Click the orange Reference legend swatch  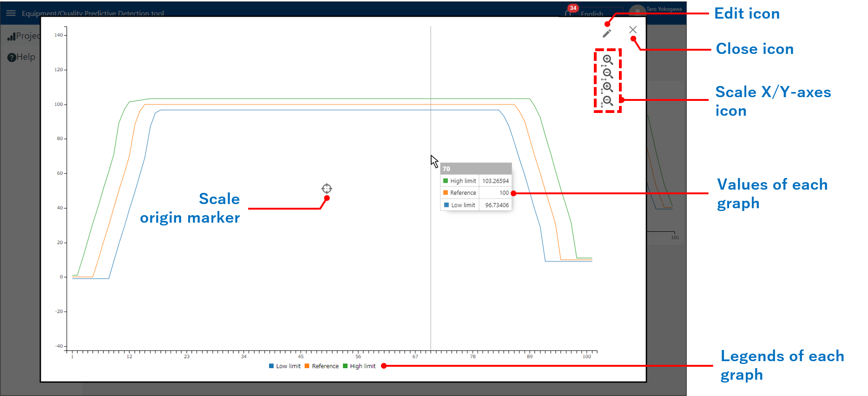pyautogui.click(x=307, y=366)
